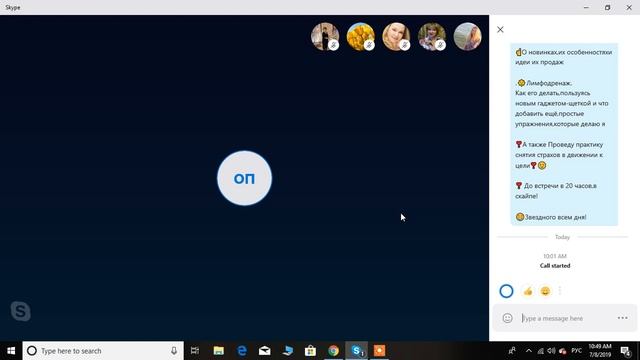Image resolution: width=640 pixels, height=360 pixels.
Task: Open clock showing 10:49 AM
Action: point(600,351)
